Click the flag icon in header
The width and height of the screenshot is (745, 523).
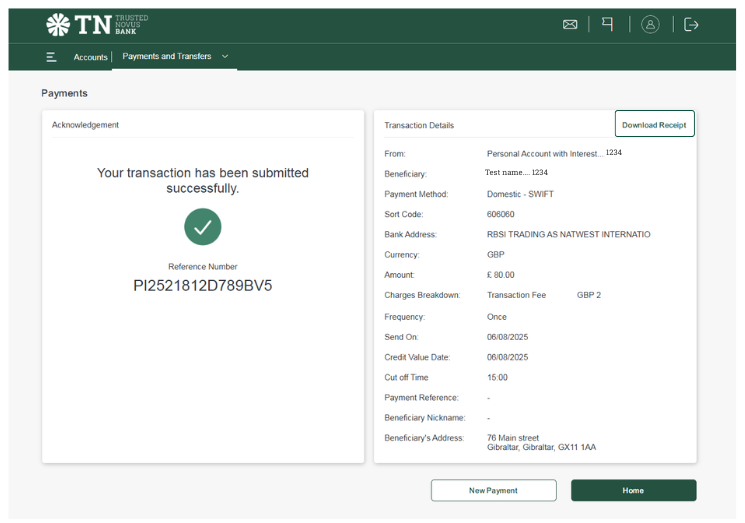[x=607, y=24]
